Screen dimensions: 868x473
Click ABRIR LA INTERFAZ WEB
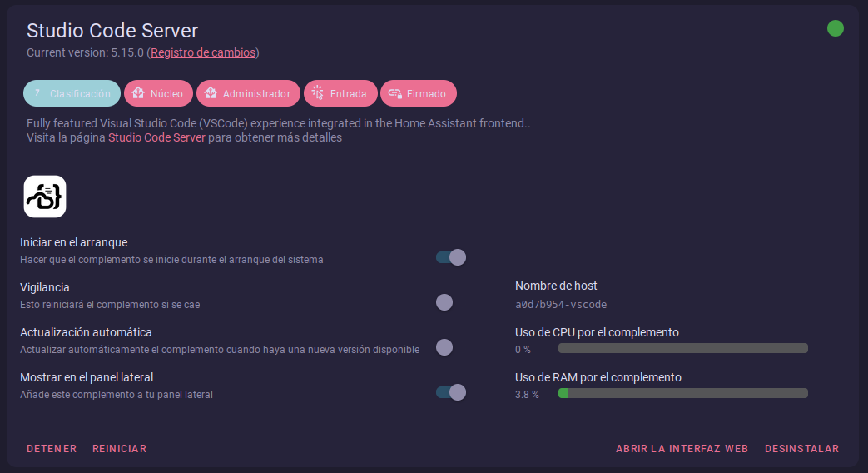click(682, 449)
